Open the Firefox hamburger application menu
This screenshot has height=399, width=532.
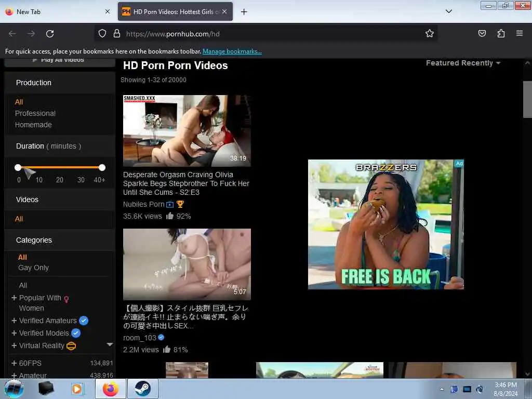(520, 33)
